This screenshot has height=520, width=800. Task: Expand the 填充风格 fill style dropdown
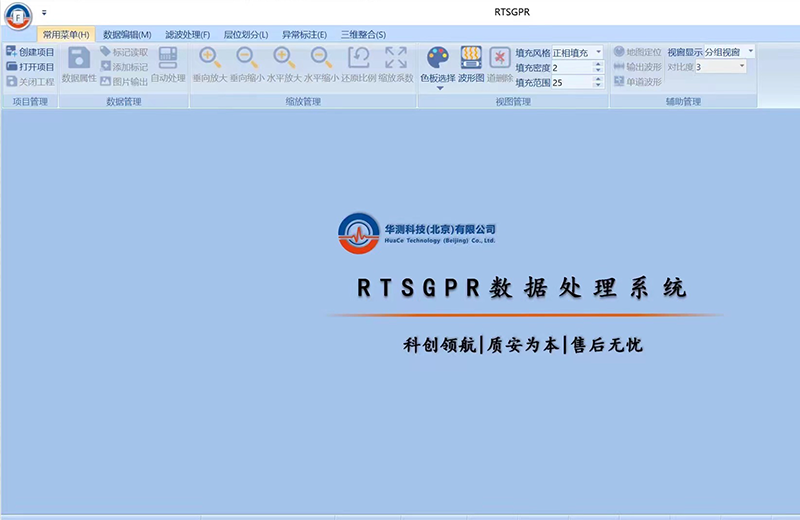[598, 52]
